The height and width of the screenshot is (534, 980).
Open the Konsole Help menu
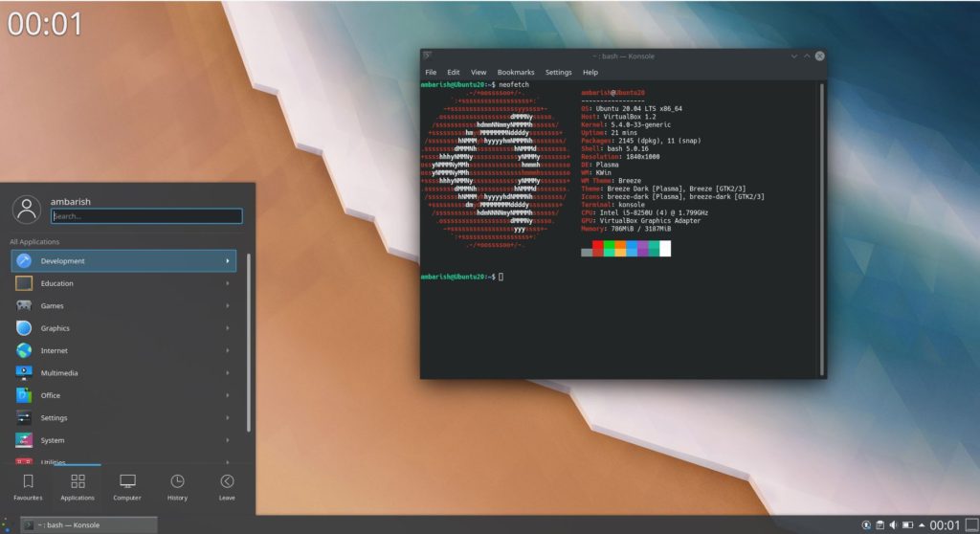pos(590,73)
